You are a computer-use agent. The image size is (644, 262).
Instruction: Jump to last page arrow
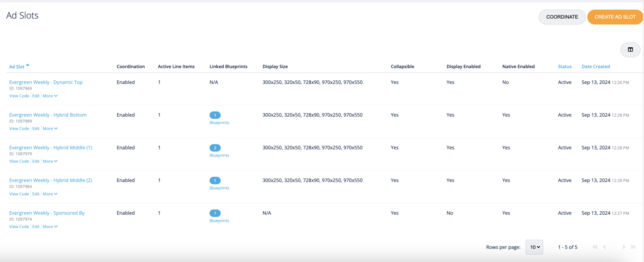633,247
